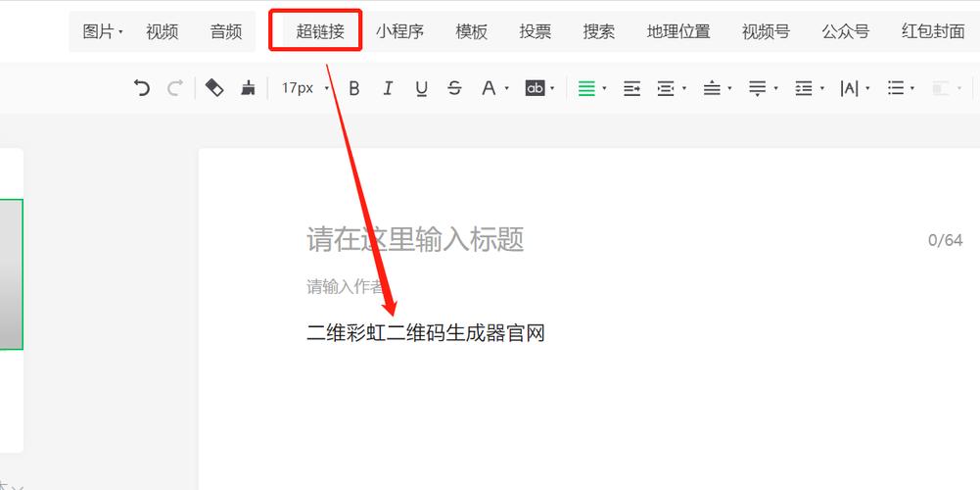Insert a 公众号 account card
Viewport: 980px width, 490px height.
845,31
